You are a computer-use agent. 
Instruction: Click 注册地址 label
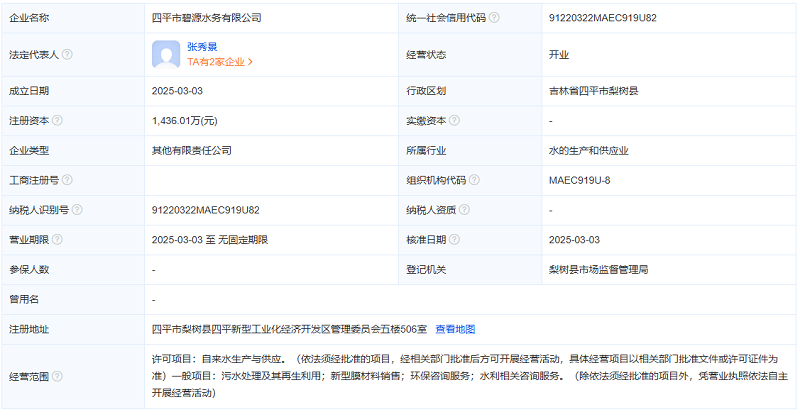point(29,329)
